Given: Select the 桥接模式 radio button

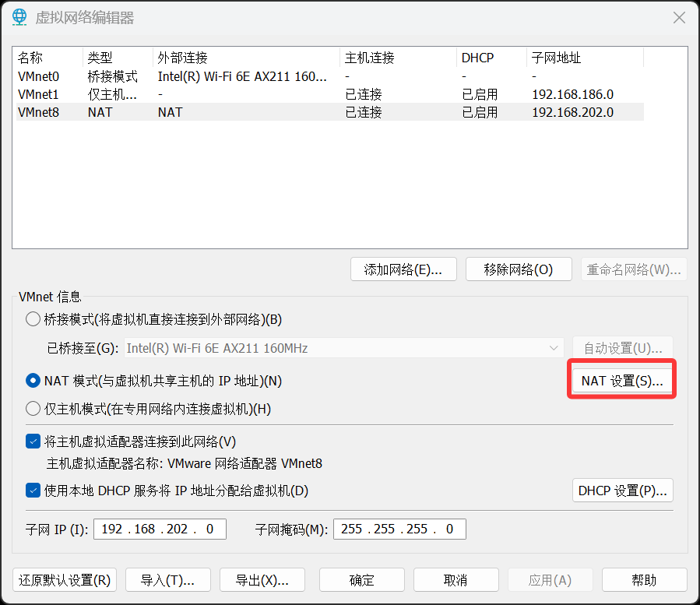Looking at the screenshot, I should 33,319.
